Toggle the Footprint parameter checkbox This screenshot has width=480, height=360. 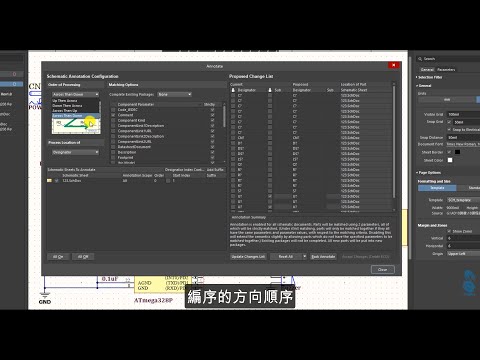[x=113, y=158]
